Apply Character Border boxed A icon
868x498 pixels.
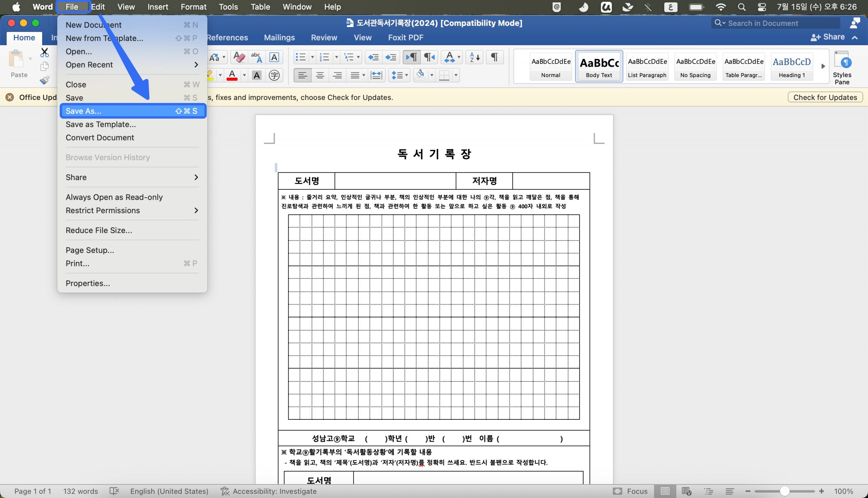[x=274, y=57]
